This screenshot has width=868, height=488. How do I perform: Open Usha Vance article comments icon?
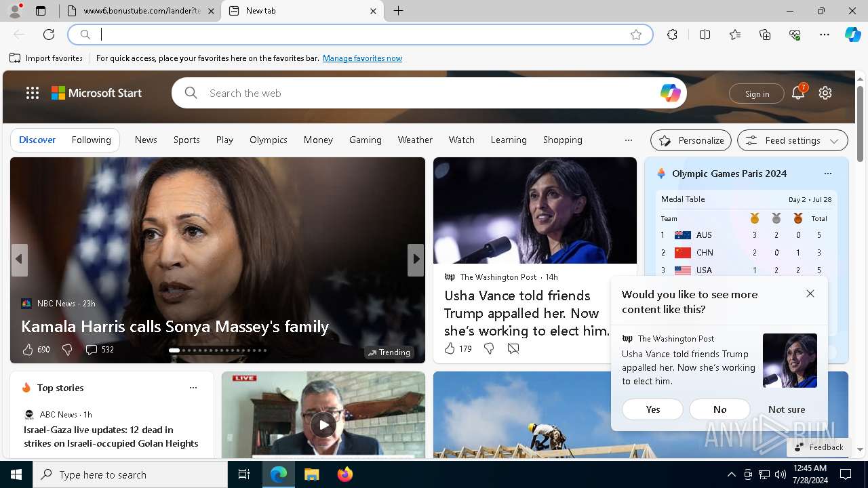(x=513, y=348)
